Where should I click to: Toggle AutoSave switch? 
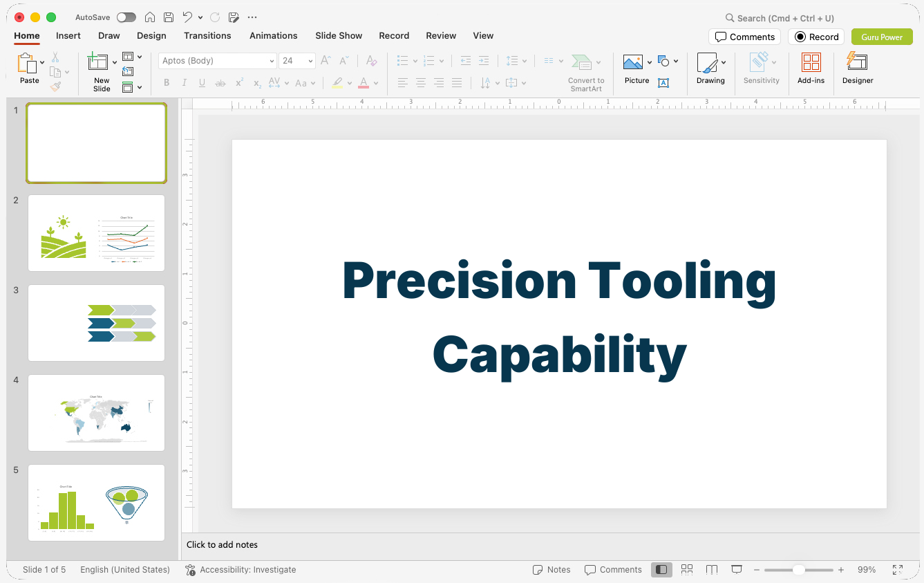126,17
